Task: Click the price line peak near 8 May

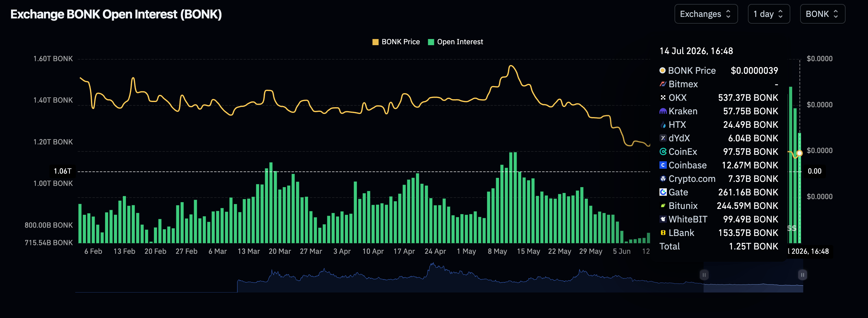Action: click(x=511, y=66)
